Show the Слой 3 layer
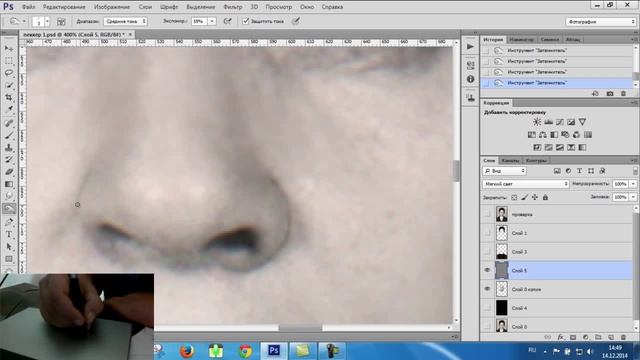The height and width of the screenshot is (360, 640). (x=487, y=251)
